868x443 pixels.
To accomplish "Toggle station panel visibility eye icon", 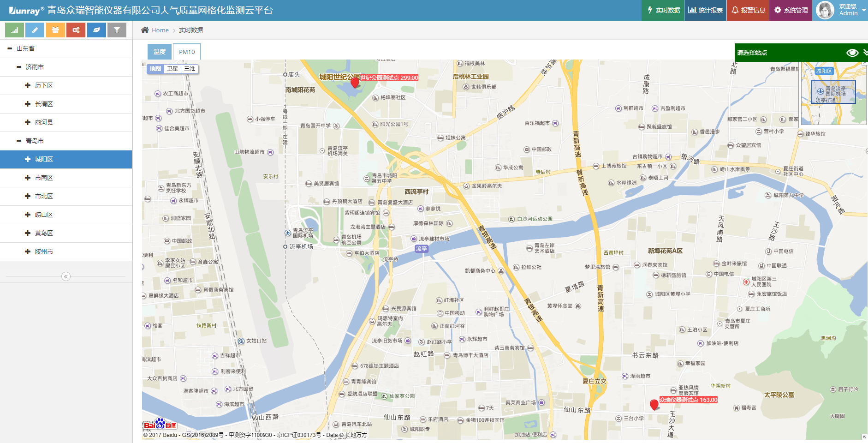I will point(852,53).
